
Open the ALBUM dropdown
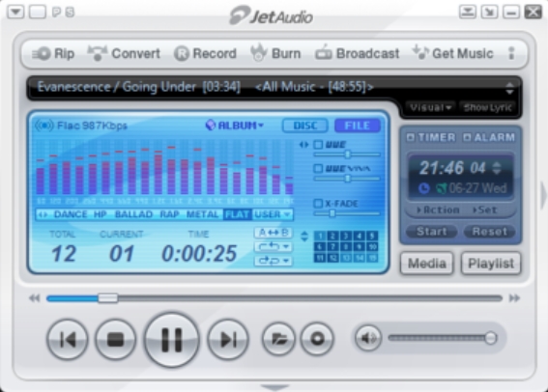[x=234, y=126]
